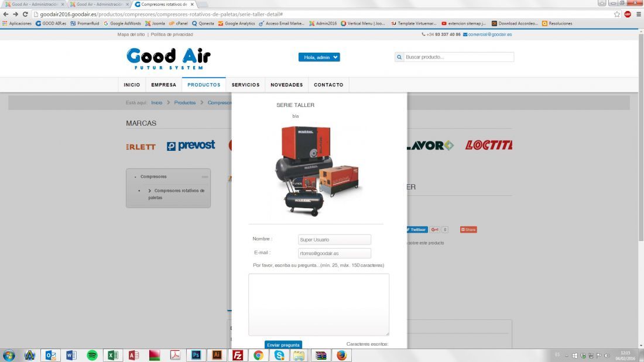This screenshot has height=362, width=644.
Task: Collapse the Compresores sidebar category
Action: pos(204,177)
